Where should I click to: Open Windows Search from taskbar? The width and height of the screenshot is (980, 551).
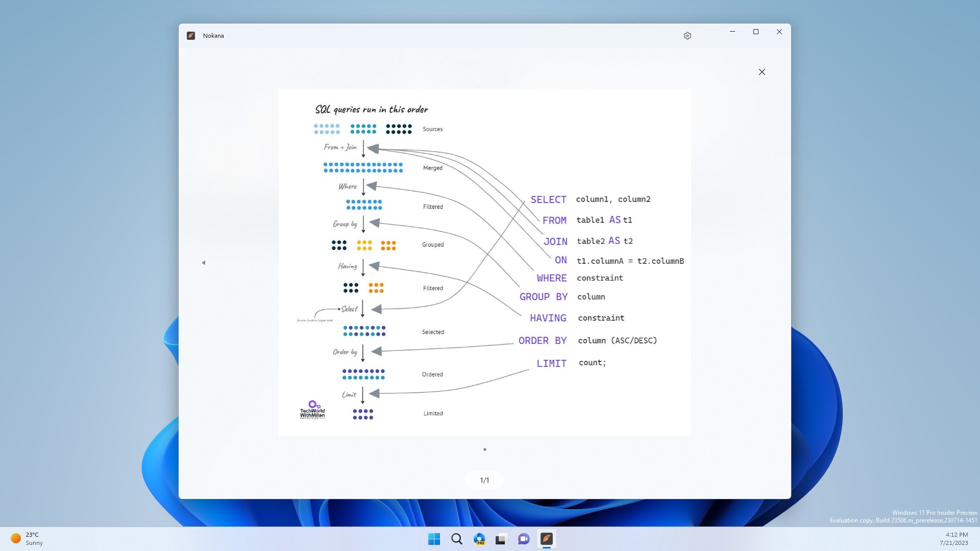pyautogui.click(x=457, y=539)
